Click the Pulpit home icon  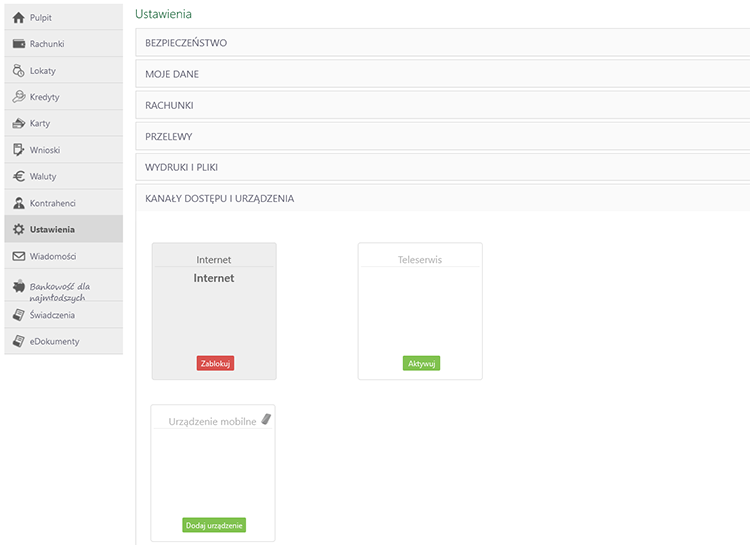pyautogui.click(x=18, y=18)
